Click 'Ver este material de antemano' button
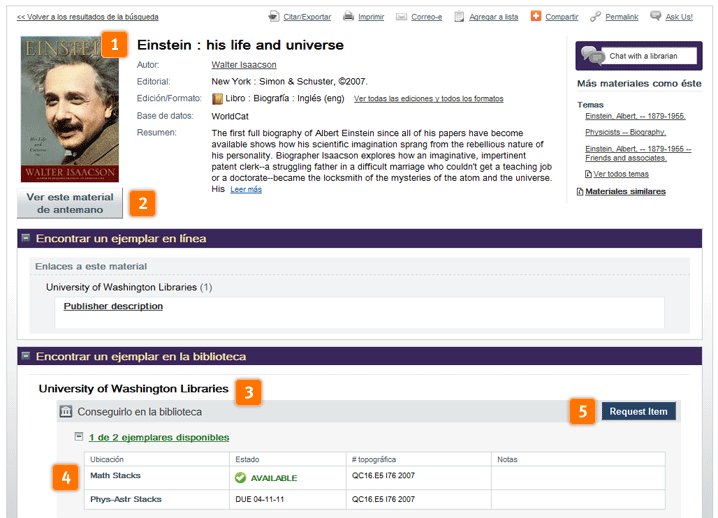Viewport: 718px width, 518px height. (70, 203)
